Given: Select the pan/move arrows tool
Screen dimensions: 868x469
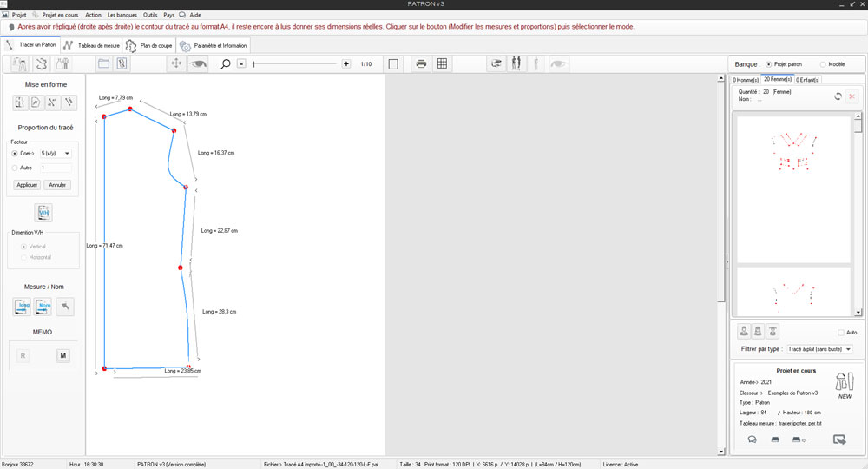Looking at the screenshot, I should [x=176, y=63].
